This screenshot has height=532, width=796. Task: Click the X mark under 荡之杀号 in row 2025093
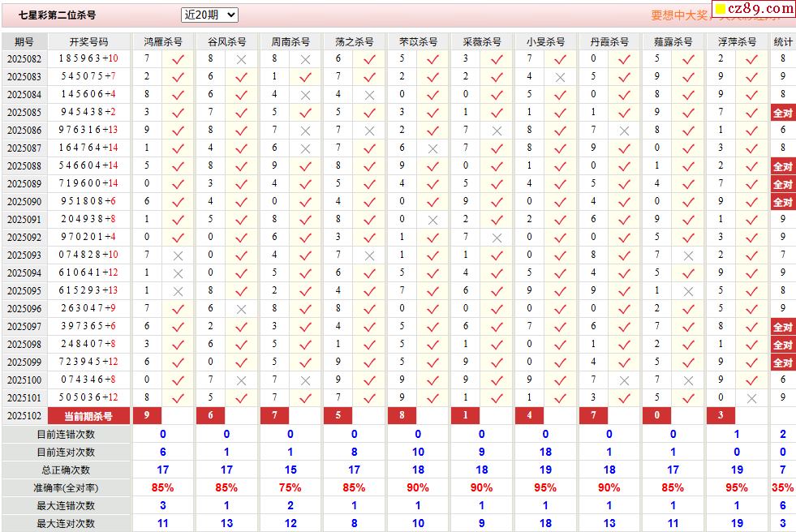(369, 256)
